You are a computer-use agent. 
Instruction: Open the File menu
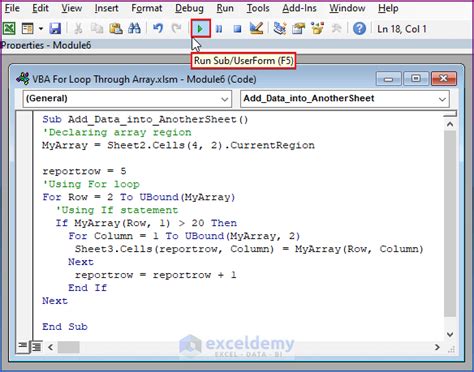(12, 8)
